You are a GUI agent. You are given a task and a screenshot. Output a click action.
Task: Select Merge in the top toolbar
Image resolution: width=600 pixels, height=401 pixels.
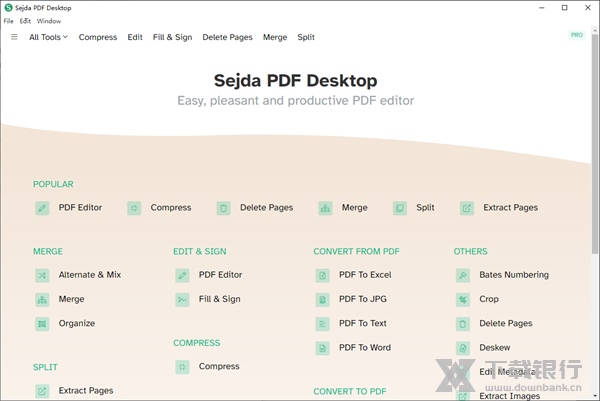pos(275,37)
